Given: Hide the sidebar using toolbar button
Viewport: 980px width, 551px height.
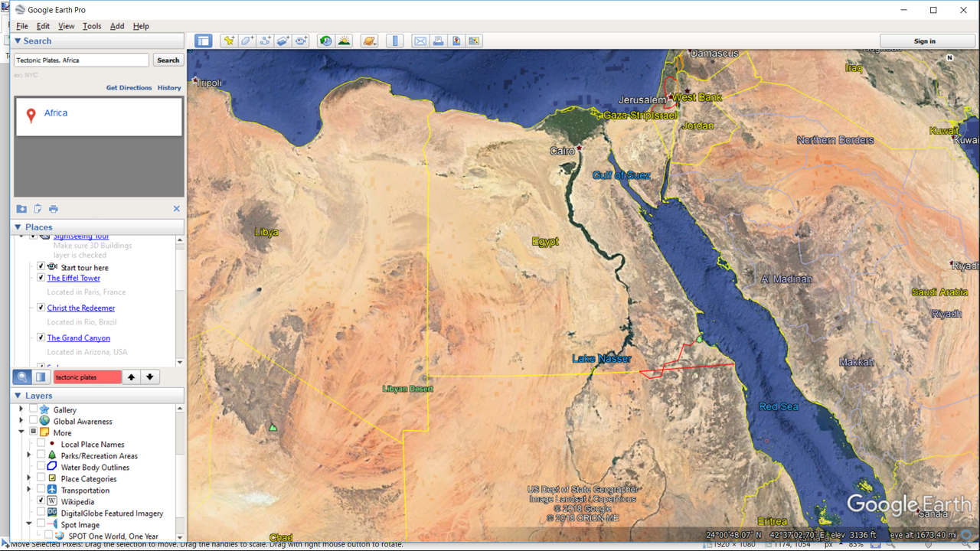Looking at the screenshot, I should pos(203,41).
